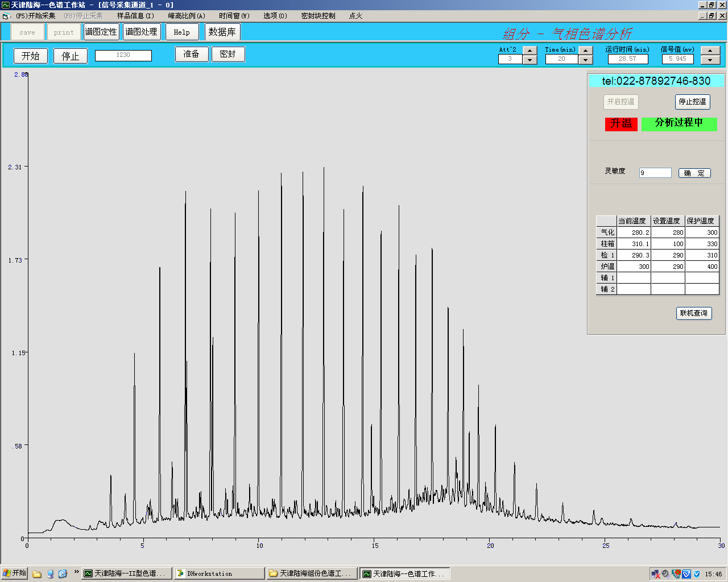Click the signal value down arrow
Screen dimensions: 728x582
710,60
